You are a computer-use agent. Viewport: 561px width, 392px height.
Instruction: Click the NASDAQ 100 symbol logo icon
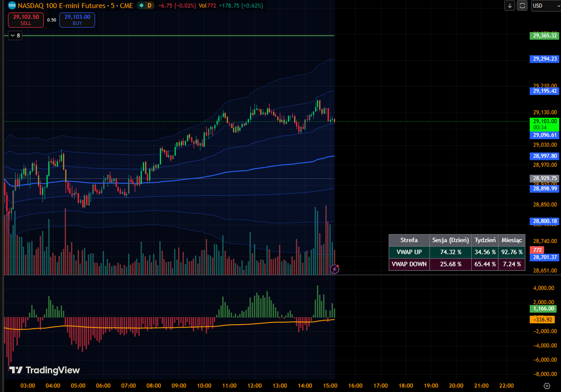click(x=12, y=6)
